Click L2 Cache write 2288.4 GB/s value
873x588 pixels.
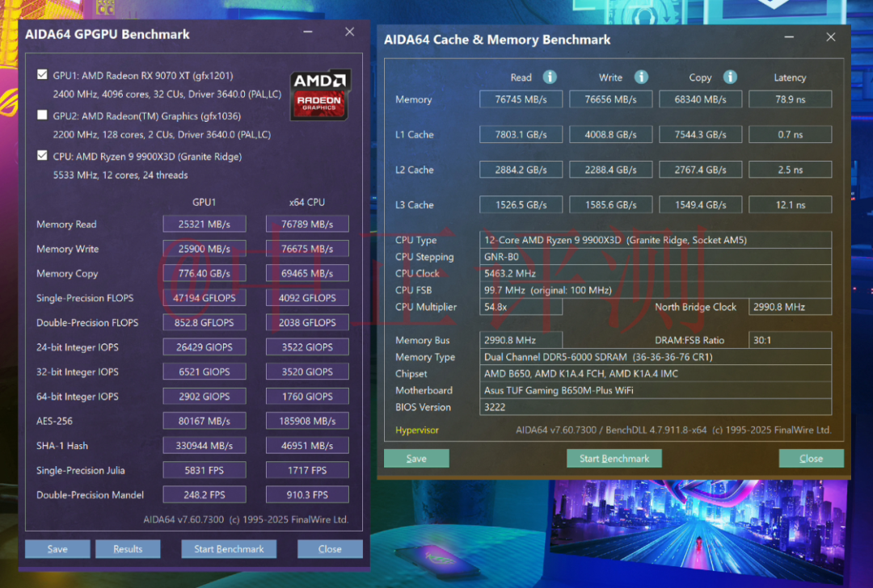click(611, 170)
